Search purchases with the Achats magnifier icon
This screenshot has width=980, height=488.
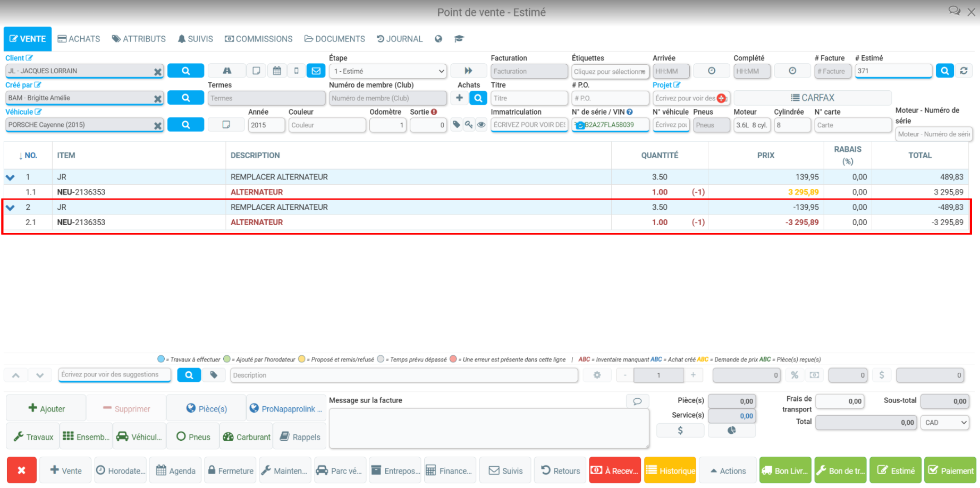pyautogui.click(x=478, y=98)
